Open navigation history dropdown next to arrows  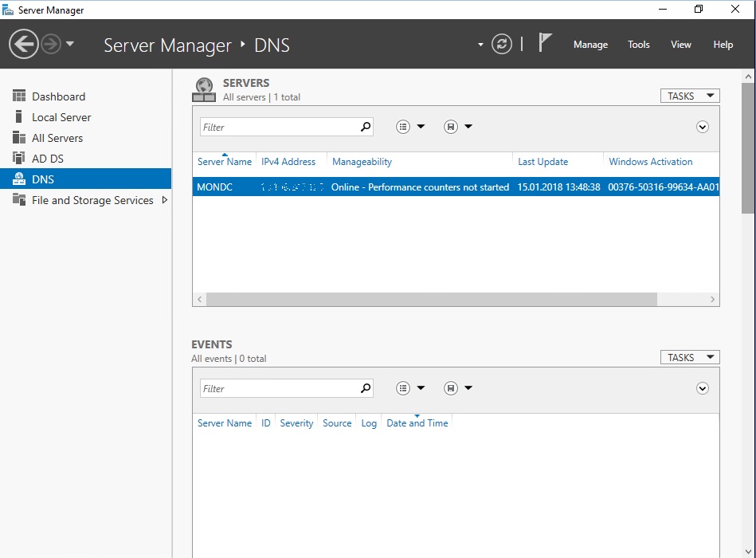click(x=70, y=44)
